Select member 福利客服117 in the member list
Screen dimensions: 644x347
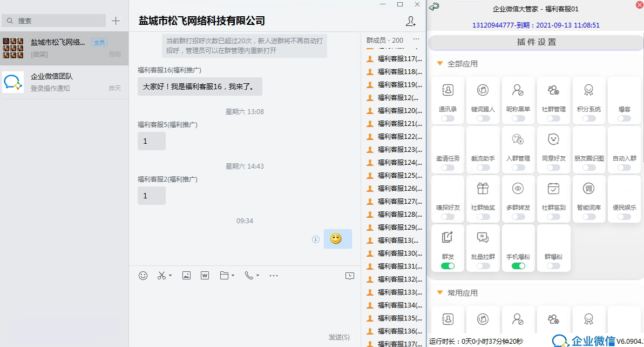394,58
